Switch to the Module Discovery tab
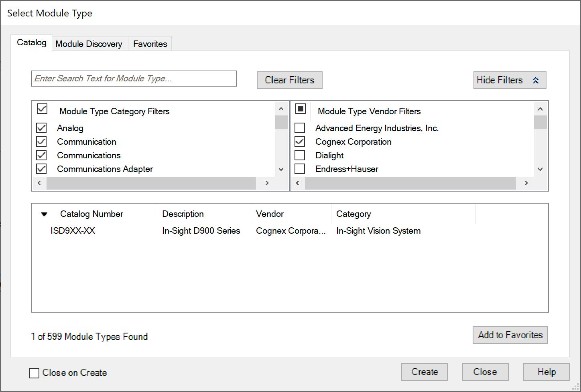Viewport: 581px width, 392px height. click(89, 44)
